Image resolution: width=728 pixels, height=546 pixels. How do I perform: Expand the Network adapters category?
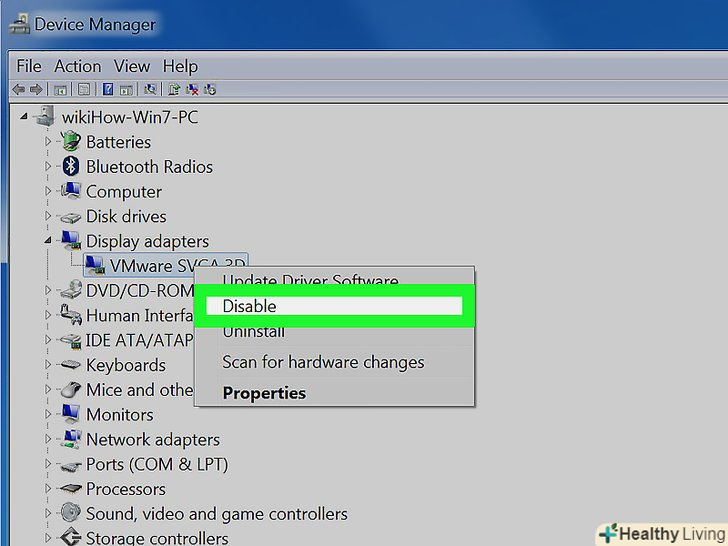point(48,439)
